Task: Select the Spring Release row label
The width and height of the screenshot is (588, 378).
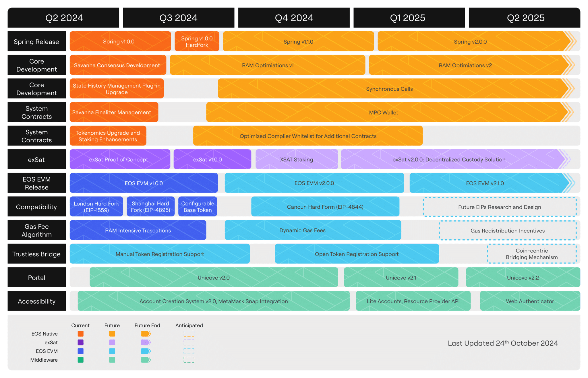Action: click(x=37, y=42)
